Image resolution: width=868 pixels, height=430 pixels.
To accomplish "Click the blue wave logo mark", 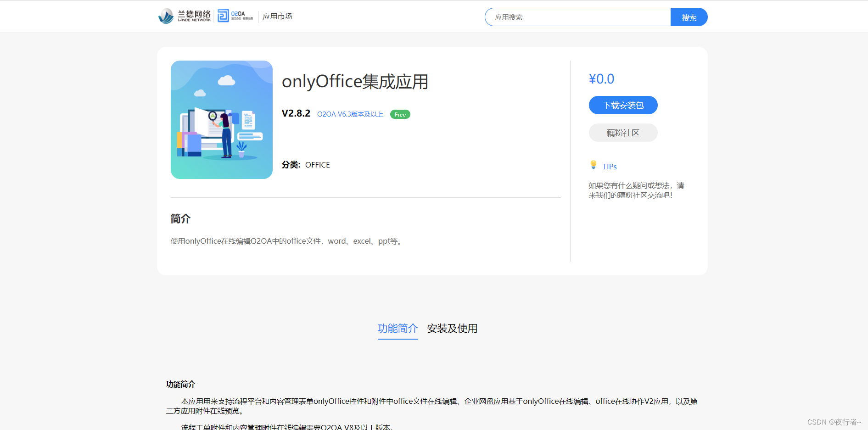I will point(165,15).
